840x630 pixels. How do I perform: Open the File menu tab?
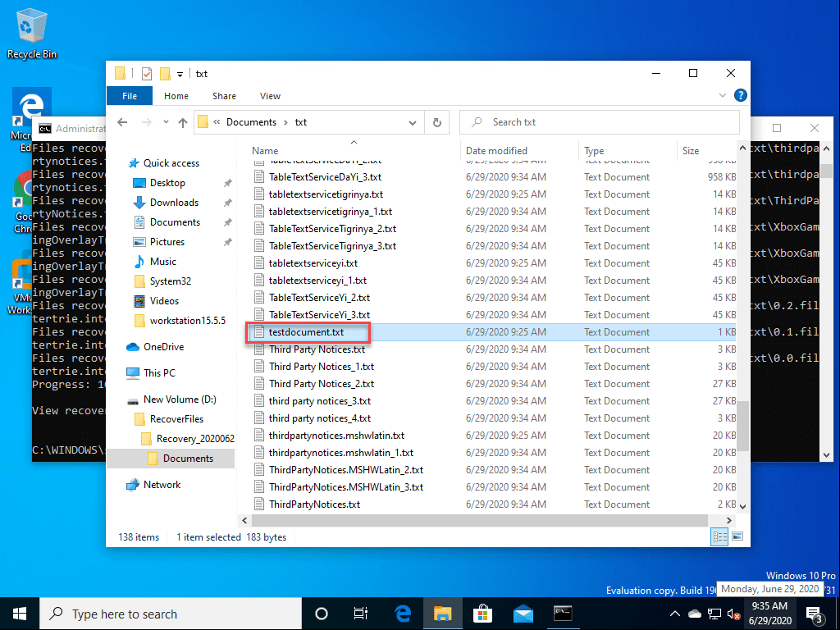130,96
